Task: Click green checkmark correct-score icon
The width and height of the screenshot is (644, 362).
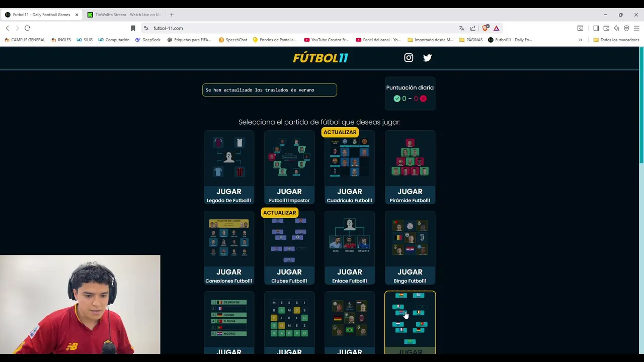Action: coord(397,99)
